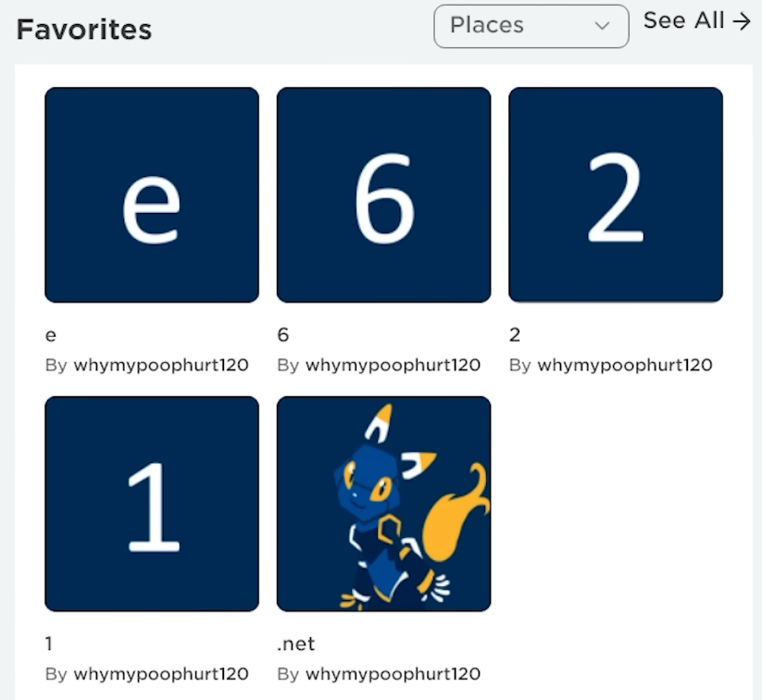Visit whymypoophurt120 profile under '1' place
This screenshot has height=700, width=762.
161,673
